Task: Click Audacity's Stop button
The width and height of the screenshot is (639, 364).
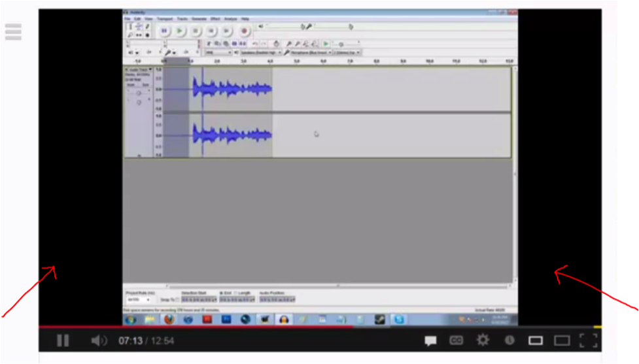Action: [x=196, y=31]
